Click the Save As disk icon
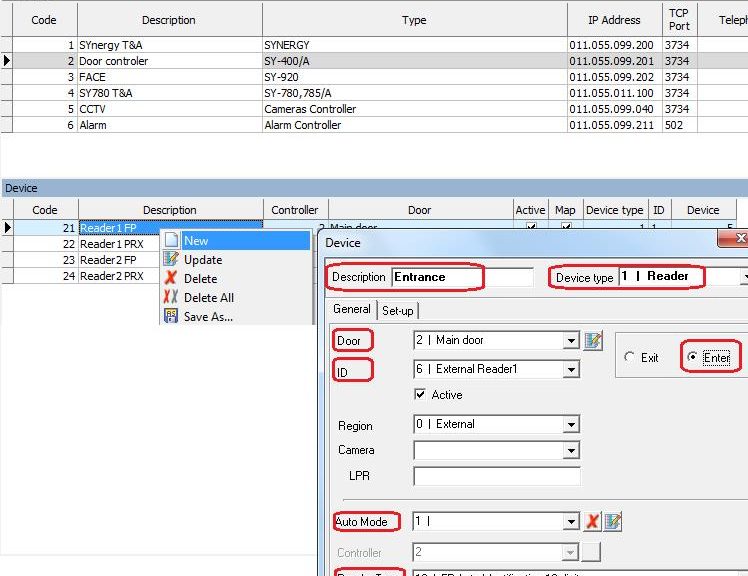This screenshot has height=576, width=748. (x=170, y=317)
